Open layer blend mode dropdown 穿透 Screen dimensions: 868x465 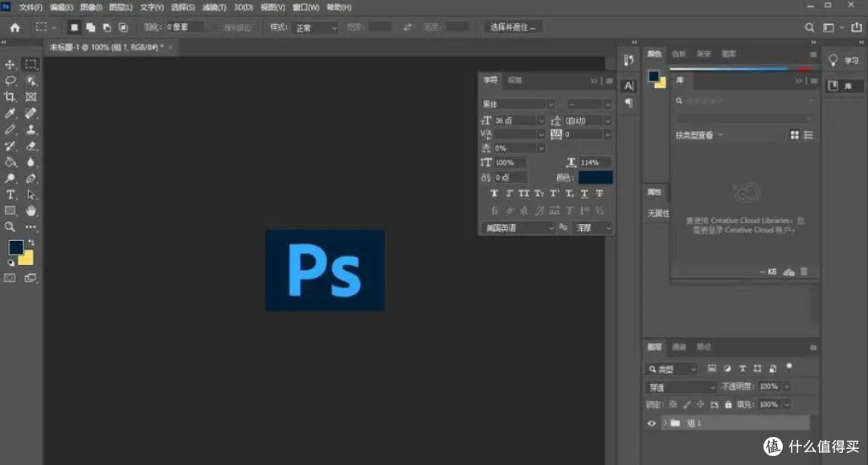point(681,387)
